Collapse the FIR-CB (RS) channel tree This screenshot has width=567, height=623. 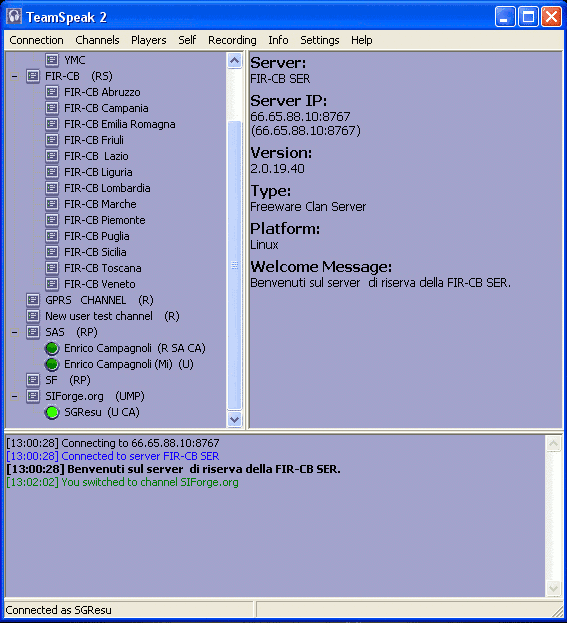[x=15, y=76]
